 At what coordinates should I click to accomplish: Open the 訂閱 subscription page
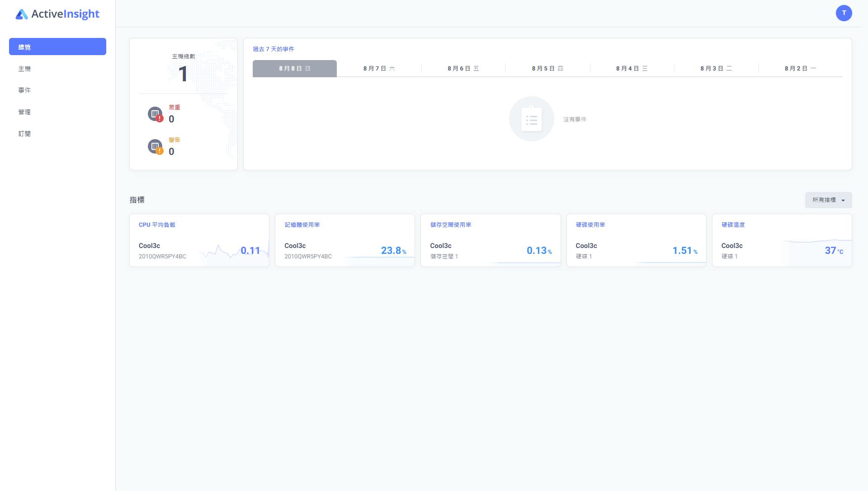[25, 134]
